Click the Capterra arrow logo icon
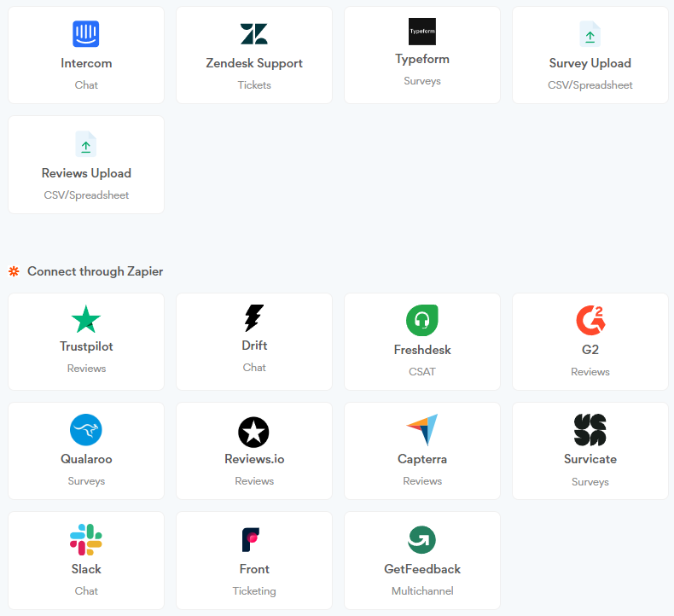The height and width of the screenshot is (616, 674). tap(422, 429)
